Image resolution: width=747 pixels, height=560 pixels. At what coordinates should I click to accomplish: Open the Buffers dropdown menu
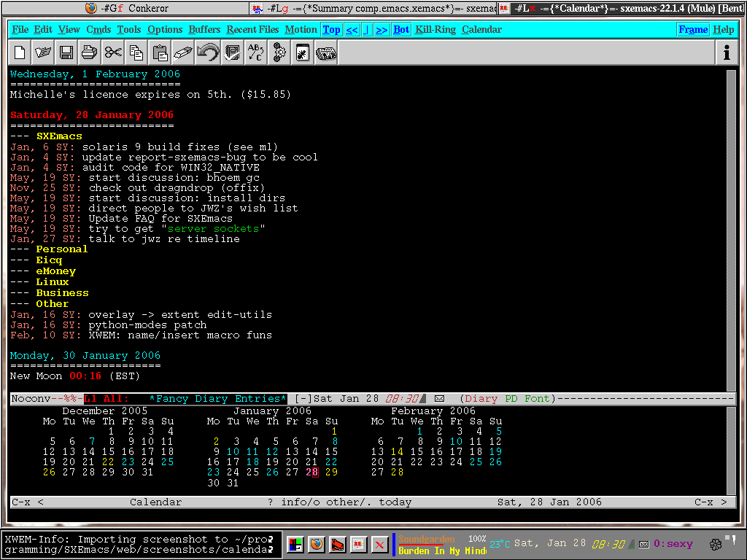[204, 29]
